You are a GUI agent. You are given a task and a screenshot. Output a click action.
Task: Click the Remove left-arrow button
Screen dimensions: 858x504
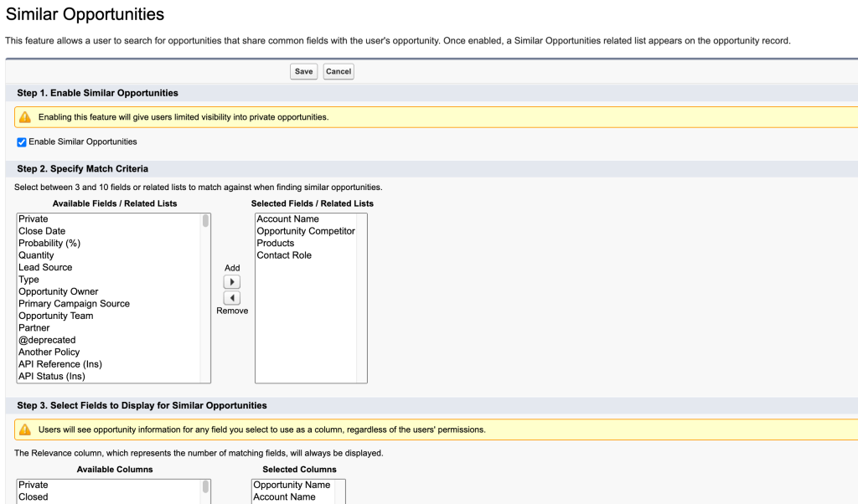pyautogui.click(x=232, y=298)
